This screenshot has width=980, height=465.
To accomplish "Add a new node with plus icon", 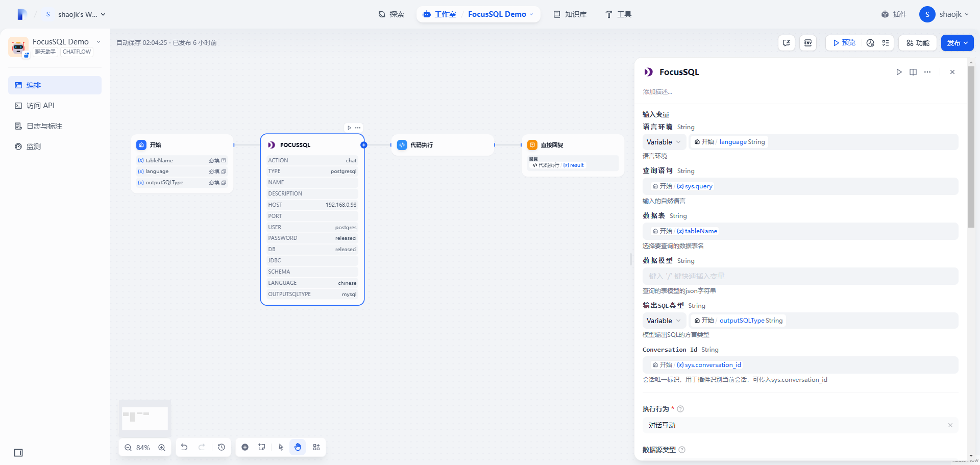I will (245, 447).
